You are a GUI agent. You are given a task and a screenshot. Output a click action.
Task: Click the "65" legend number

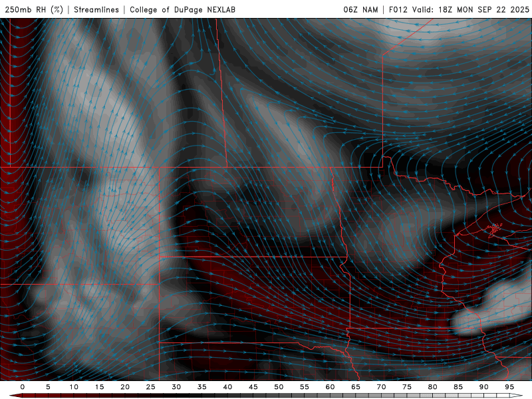pyautogui.click(x=356, y=387)
